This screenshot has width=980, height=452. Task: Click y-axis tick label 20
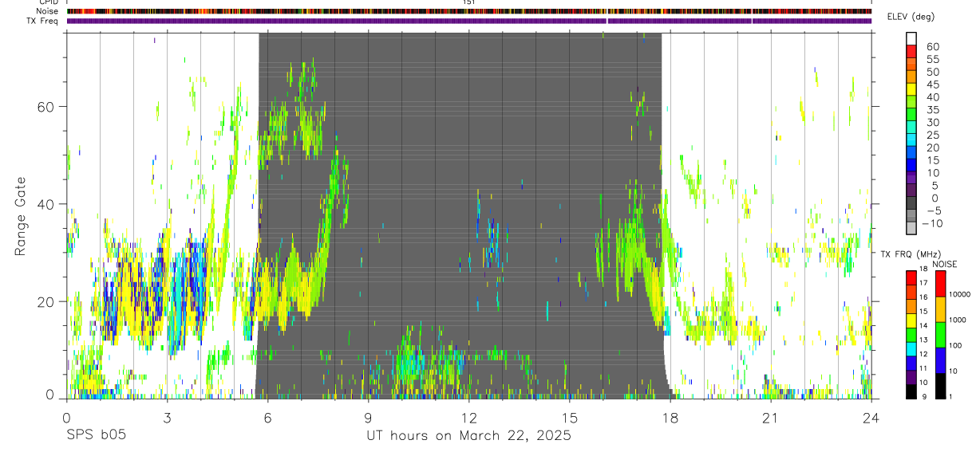point(46,301)
